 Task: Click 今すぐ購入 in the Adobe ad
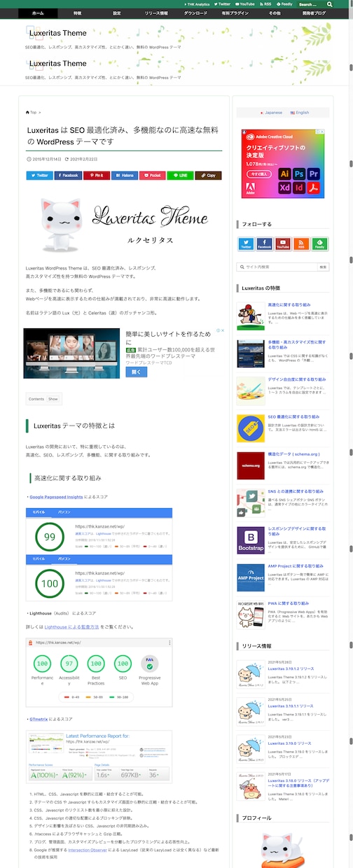point(260,174)
